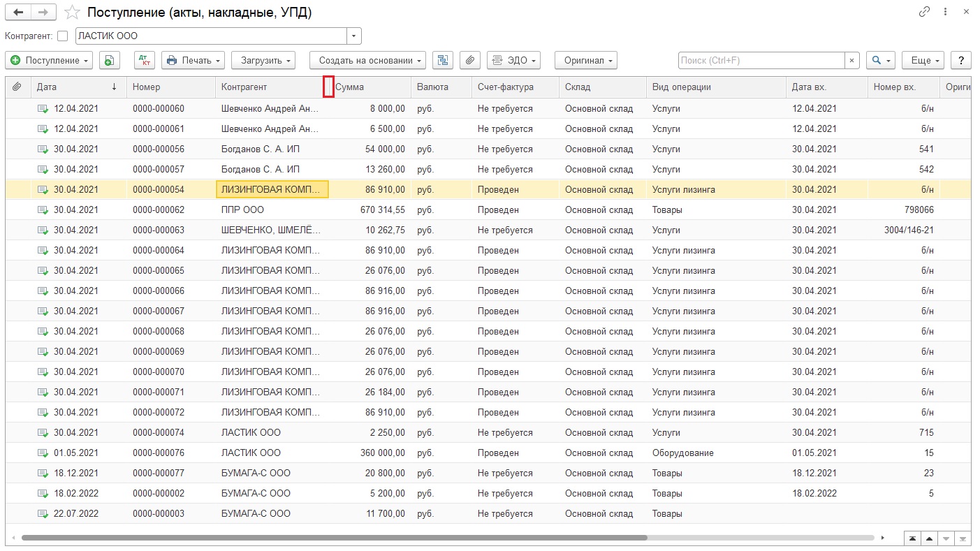Click the Оборудование operation type cell
This screenshot has height=551, width=980.
716,453
